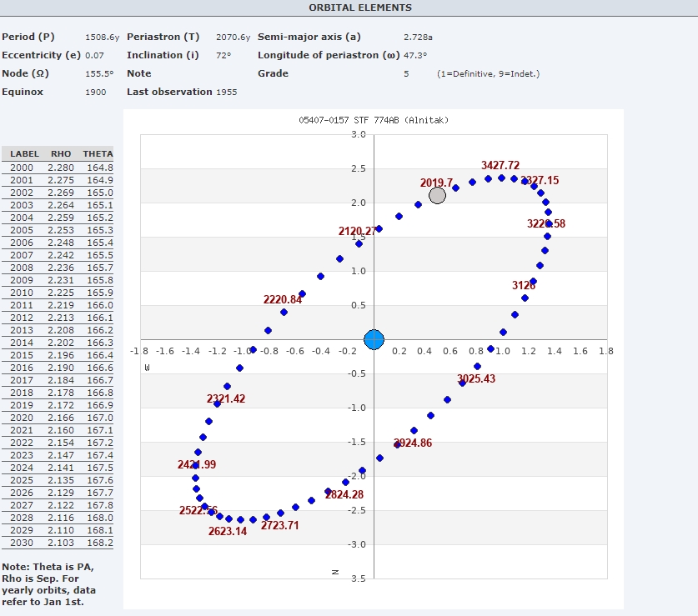This screenshot has width=698, height=616.
Task: Click the orbit point labeled 2321.42
Action: [218, 403]
